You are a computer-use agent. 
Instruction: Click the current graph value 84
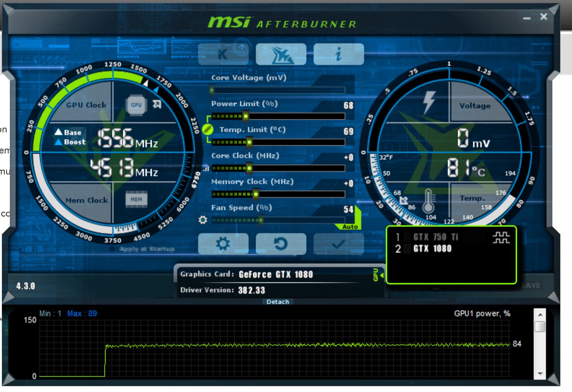click(517, 344)
